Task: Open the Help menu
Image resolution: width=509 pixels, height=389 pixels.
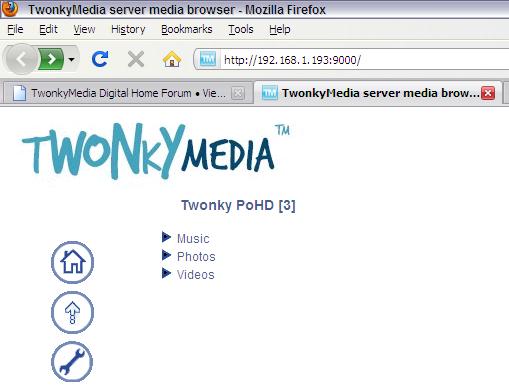Action: pos(280,29)
